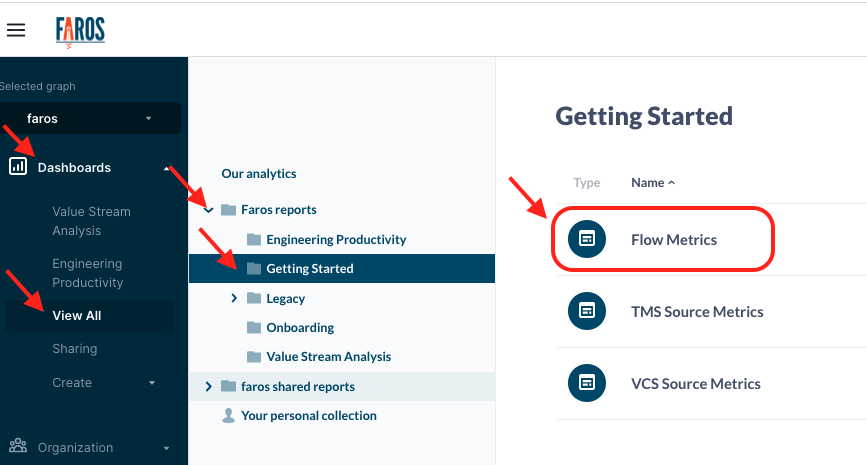
Task: Expand the Create submenu arrow
Action: [152, 383]
